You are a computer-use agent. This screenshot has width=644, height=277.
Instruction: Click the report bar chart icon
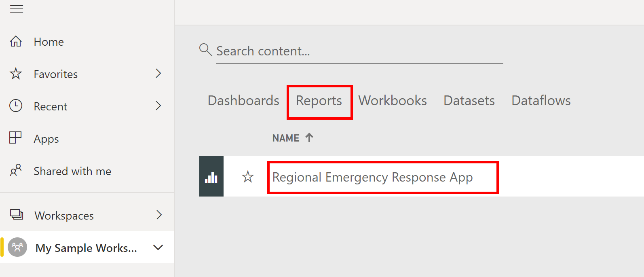(x=211, y=176)
